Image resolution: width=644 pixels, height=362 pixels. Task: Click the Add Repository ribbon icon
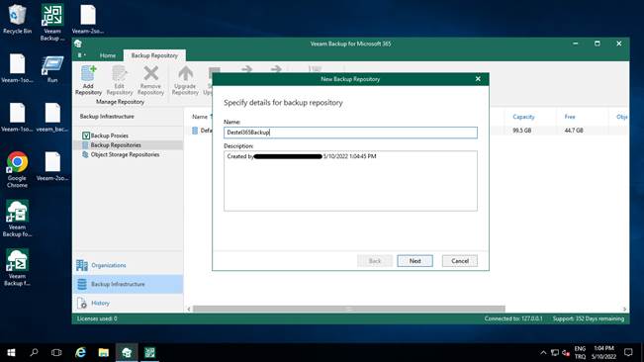pyautogui.click(x=88, y=74)
